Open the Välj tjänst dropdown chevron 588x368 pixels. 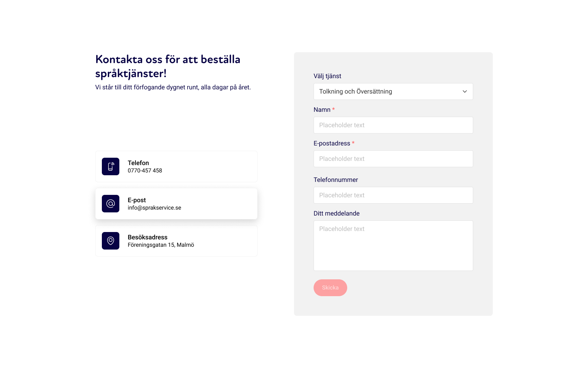pos(465,91)
